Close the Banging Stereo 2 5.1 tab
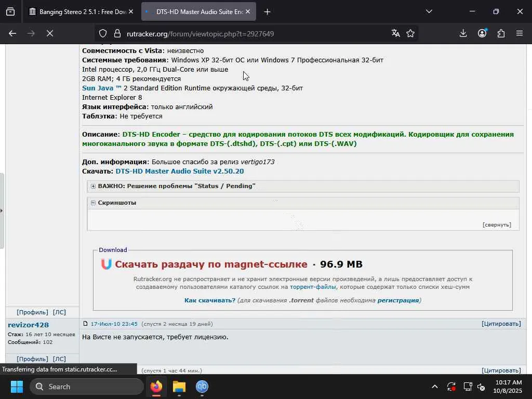Screen dimensions: 532x399 [x=131, y=12]
